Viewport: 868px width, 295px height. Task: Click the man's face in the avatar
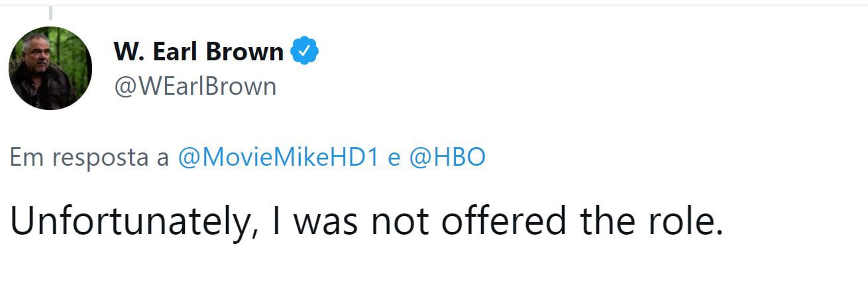tap(37, 56)
